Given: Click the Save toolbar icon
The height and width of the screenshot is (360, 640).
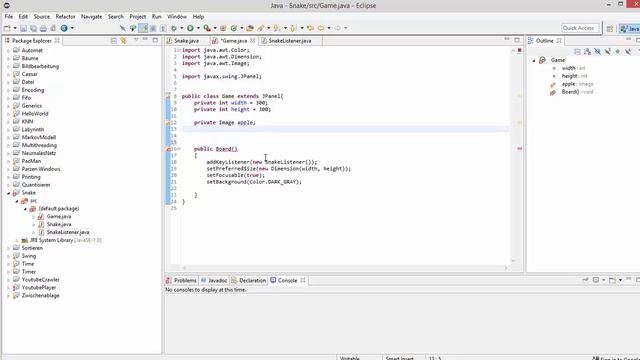Looking at the screenshot, I should pyautogui.click(x=24, y=28).
